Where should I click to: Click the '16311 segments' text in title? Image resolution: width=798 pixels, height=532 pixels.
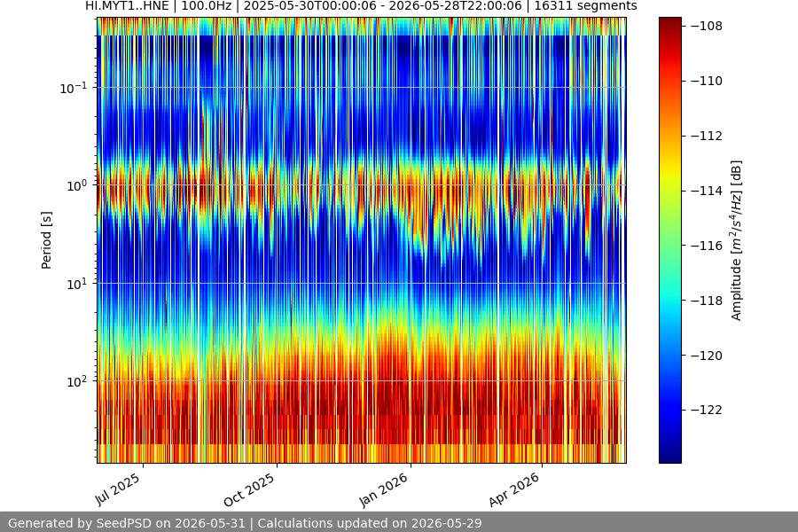585,5
